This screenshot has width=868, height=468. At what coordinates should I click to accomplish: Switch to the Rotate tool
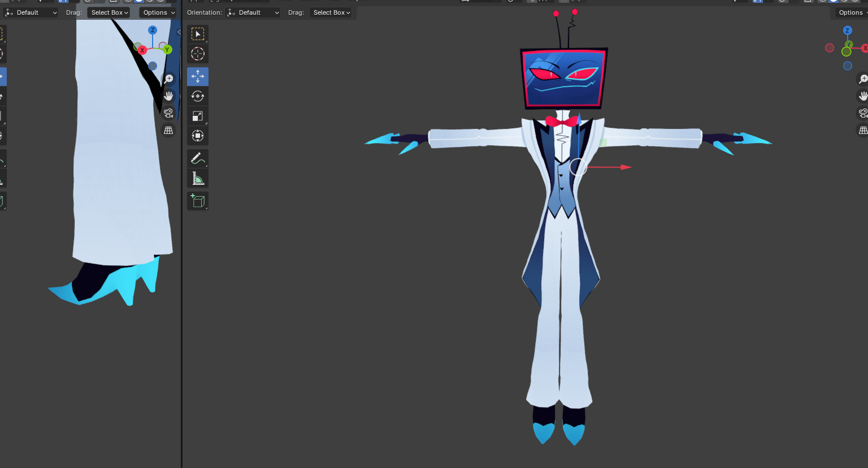[198, 96]
